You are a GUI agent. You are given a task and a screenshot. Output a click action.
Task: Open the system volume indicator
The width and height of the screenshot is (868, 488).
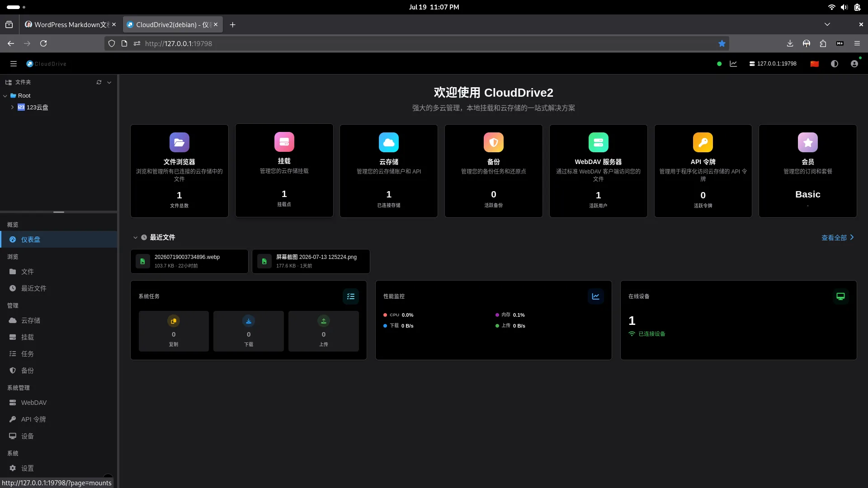pos(844,7)
